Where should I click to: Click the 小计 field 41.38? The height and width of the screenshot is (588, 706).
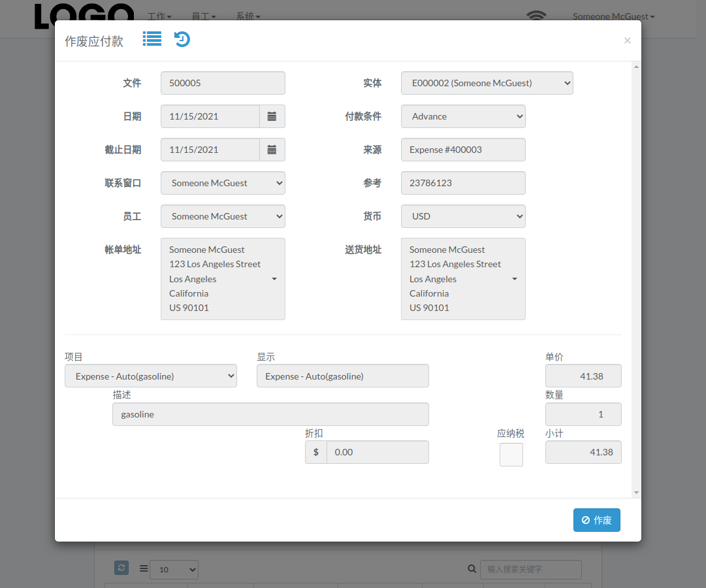(583, 452)
